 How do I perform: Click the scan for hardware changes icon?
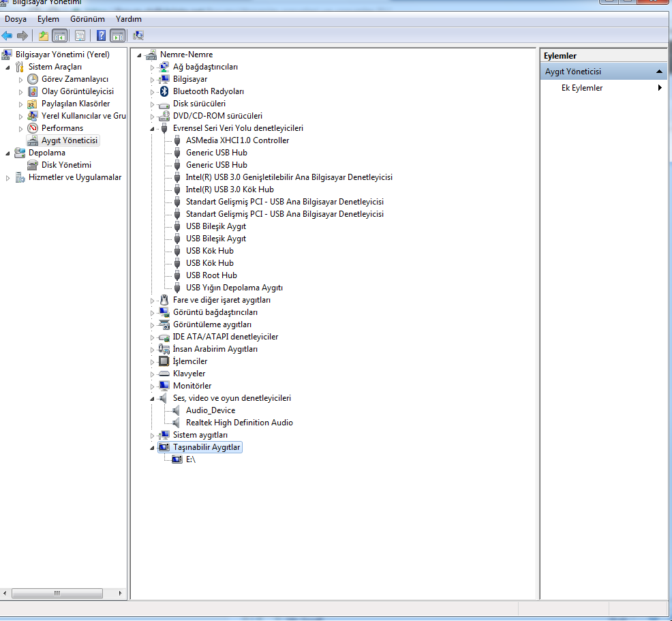pos(138,35)
